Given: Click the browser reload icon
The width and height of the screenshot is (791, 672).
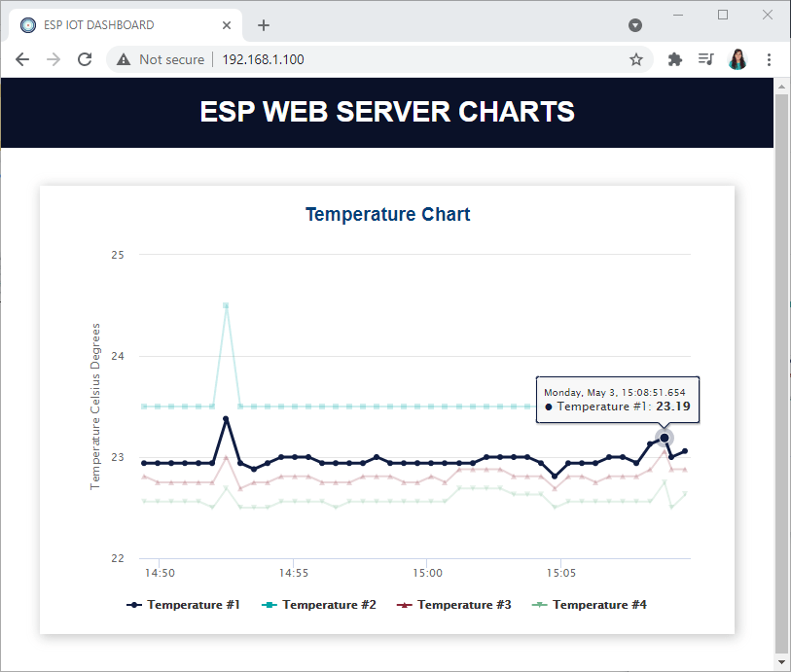Looking at the screenshot, I should point(85,58).
